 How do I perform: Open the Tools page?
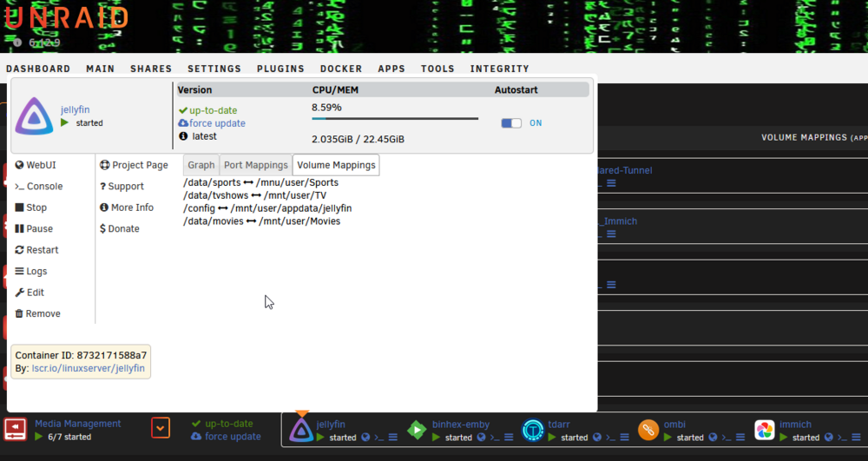coord(437,69)
